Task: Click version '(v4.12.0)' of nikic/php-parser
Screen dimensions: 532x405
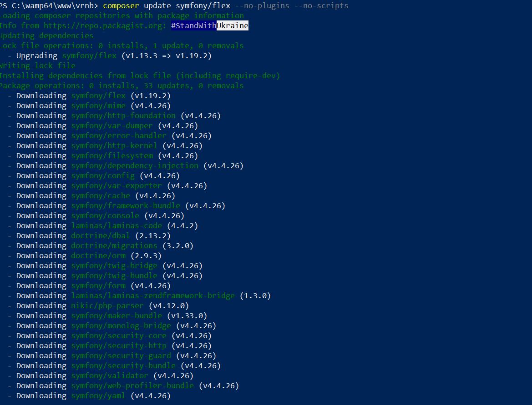Action: click(x=169, y=306)
